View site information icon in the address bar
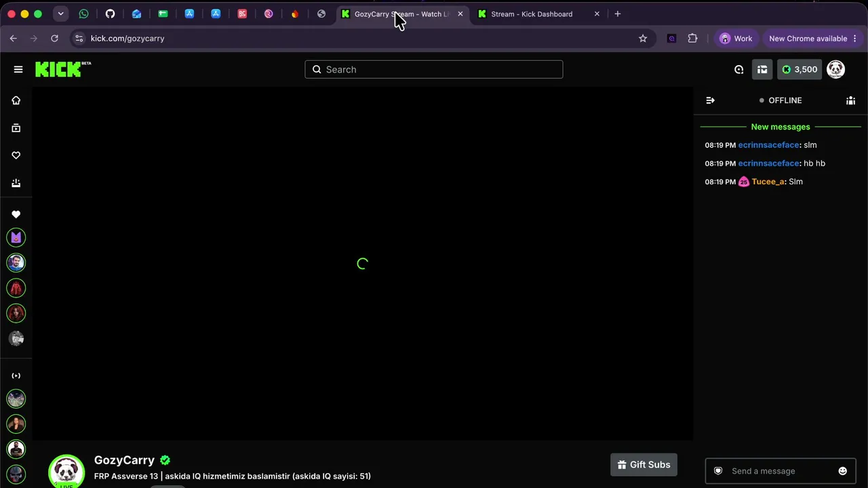The width and height of the screenshot is (868, 488). point(79,39)
